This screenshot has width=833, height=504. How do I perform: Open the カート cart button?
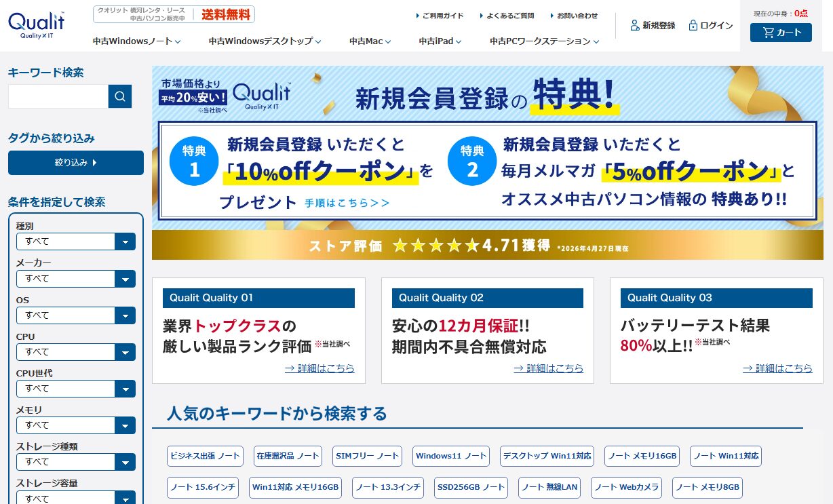coord(781,33)
